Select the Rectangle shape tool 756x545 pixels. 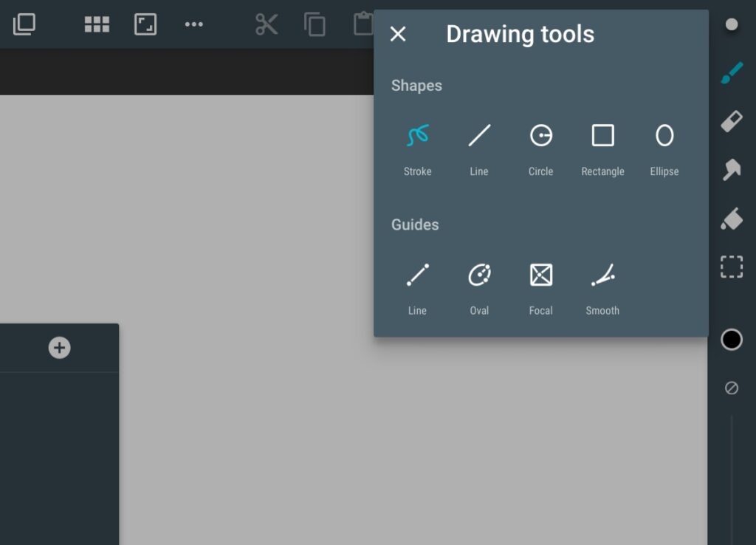[602, 149]
